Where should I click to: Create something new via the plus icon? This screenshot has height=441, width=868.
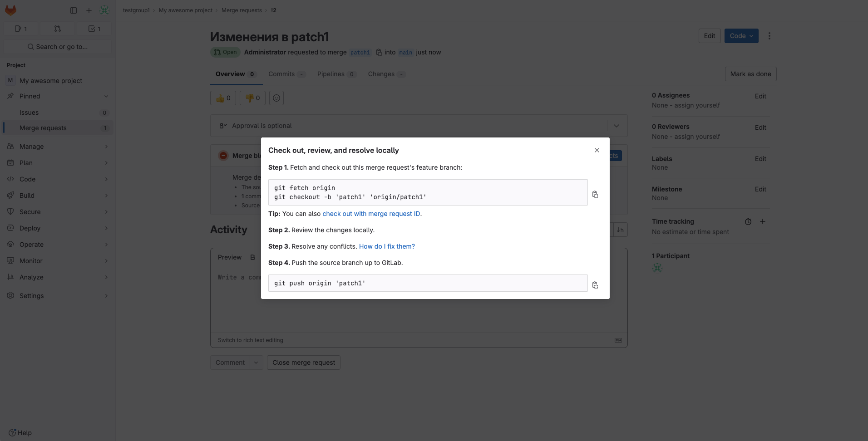(x=89, y=10)
